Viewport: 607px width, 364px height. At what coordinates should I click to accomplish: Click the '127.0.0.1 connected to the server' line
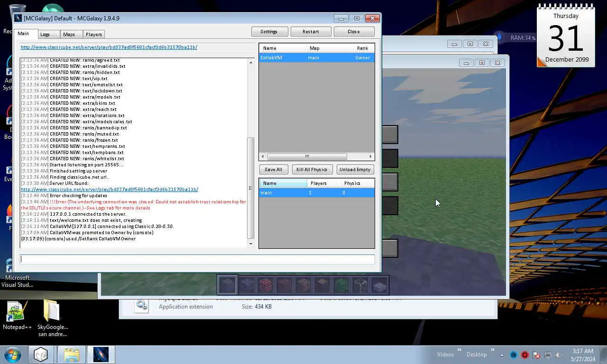point(73,214)
